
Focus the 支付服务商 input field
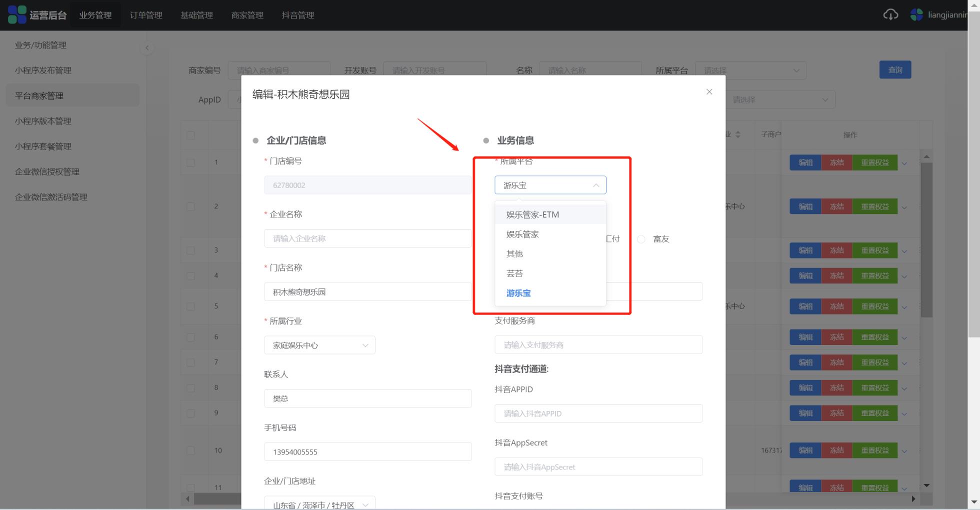598,345
